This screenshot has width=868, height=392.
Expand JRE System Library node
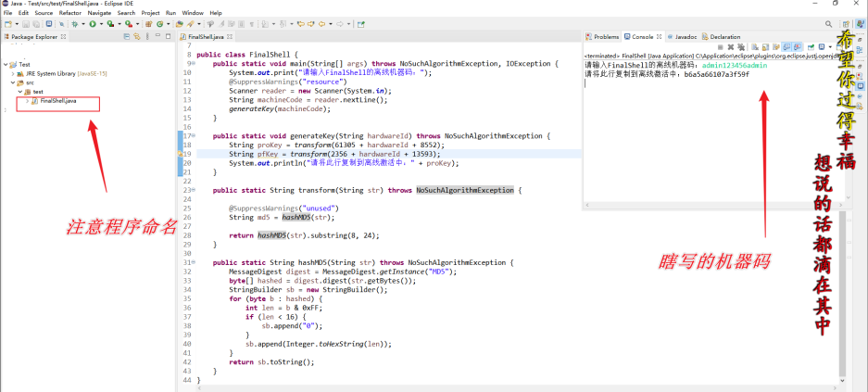[13, 73]
